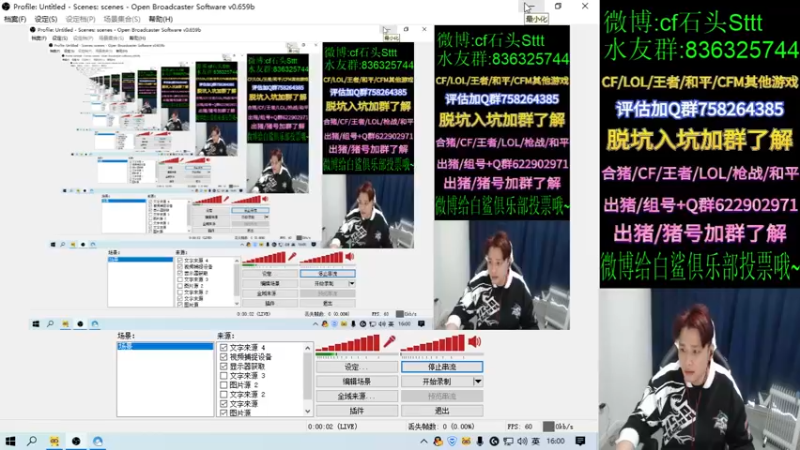The image size is (800, 450).
Task: Open the 设定档(P) menu
Action: point(80,19)
